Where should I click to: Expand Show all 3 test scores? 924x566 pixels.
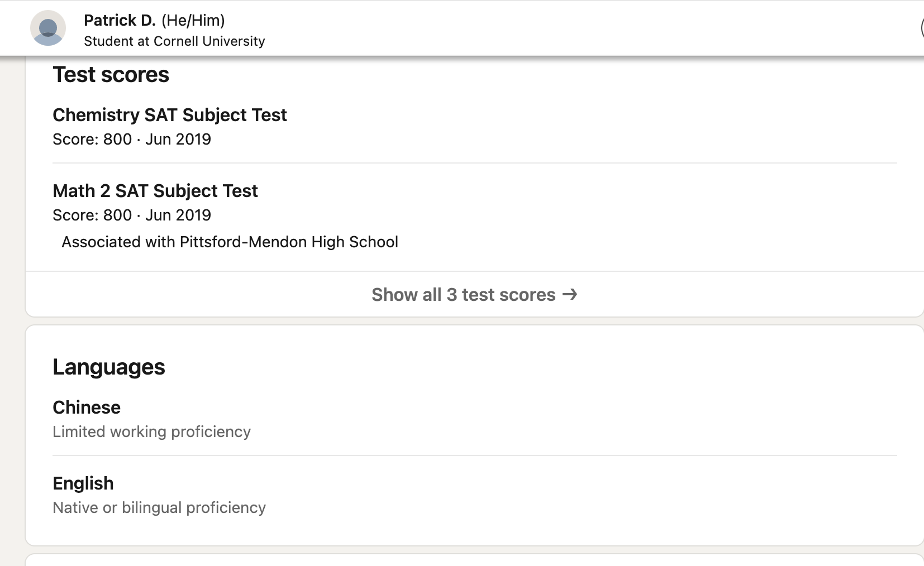click(463, 295)
